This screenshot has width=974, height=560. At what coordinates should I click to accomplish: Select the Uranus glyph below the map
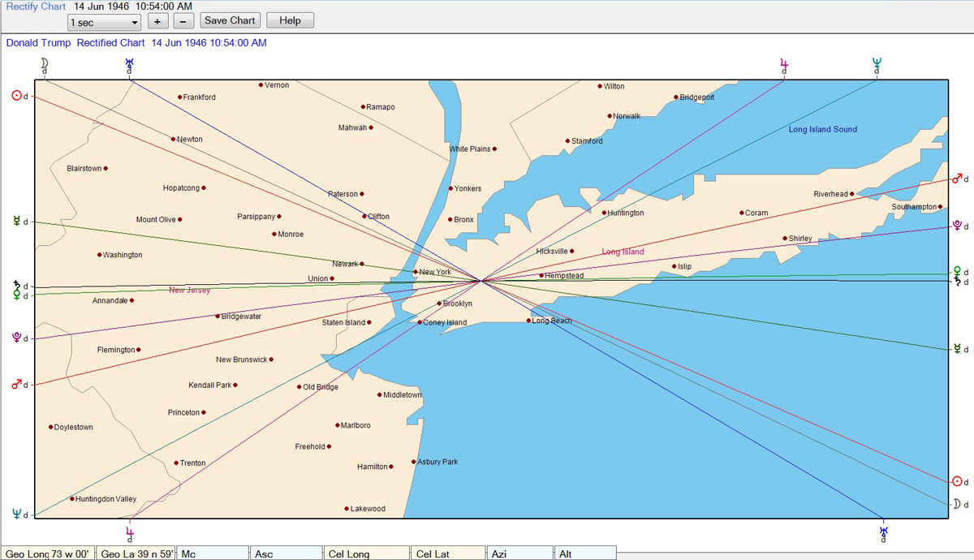click(883, 532)
